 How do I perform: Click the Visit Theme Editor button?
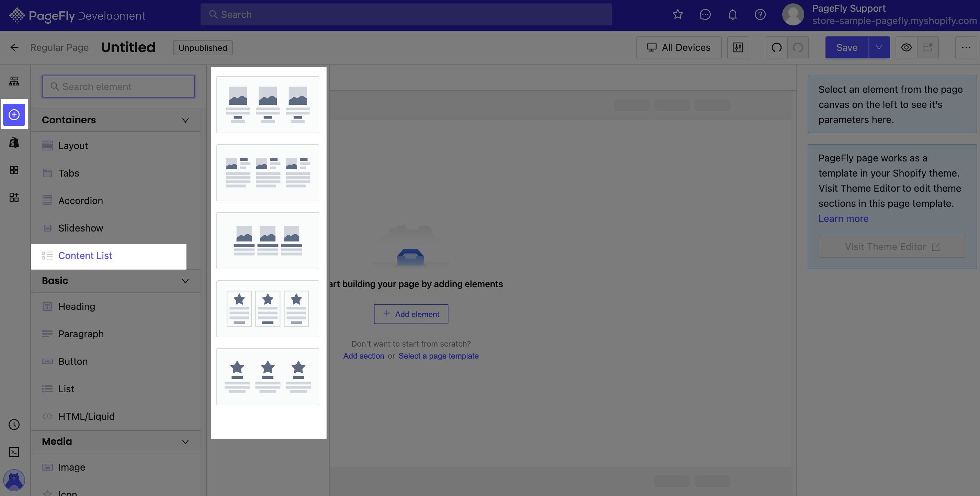[x=892, y=247]
